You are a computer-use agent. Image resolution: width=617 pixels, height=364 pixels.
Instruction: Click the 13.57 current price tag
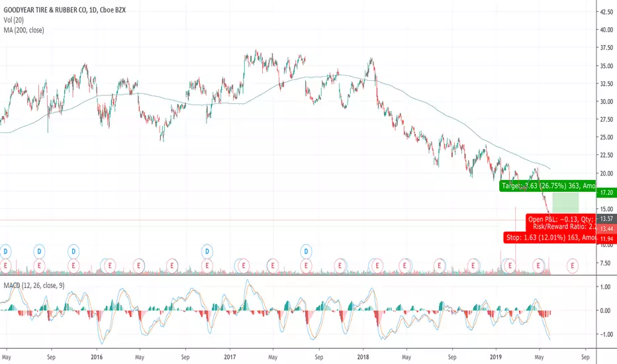606,219
